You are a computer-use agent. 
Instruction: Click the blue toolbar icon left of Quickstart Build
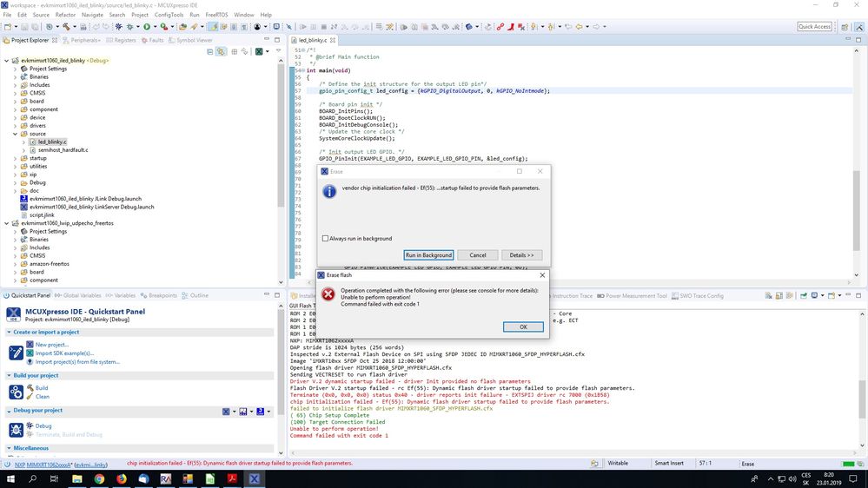(16, 392)
